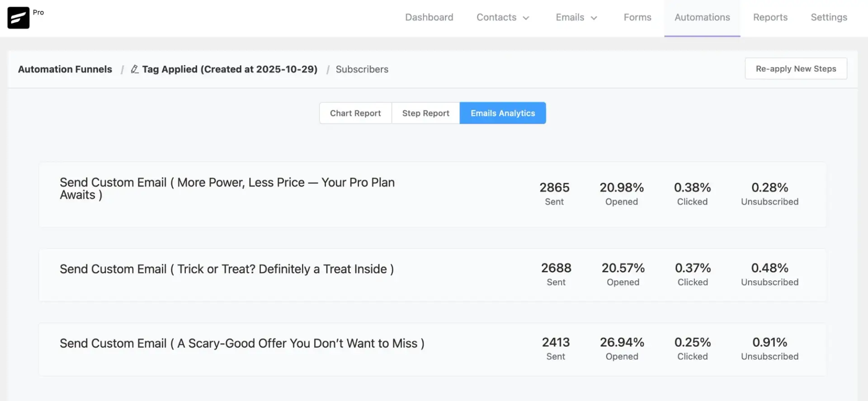Switch to the Step Report tab
Screen dimensions: 868x401
[x=425, y=113]
